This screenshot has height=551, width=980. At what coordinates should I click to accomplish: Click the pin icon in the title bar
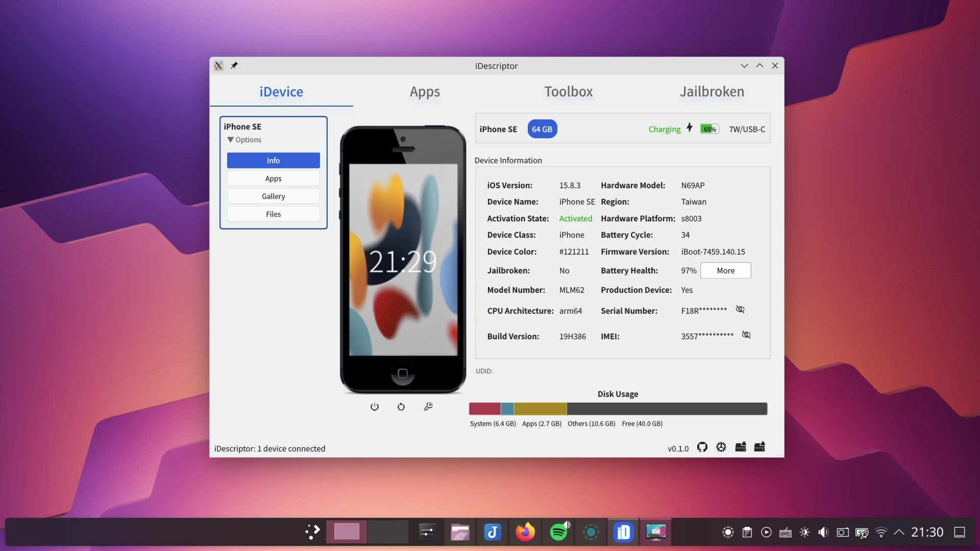point(234,65)
